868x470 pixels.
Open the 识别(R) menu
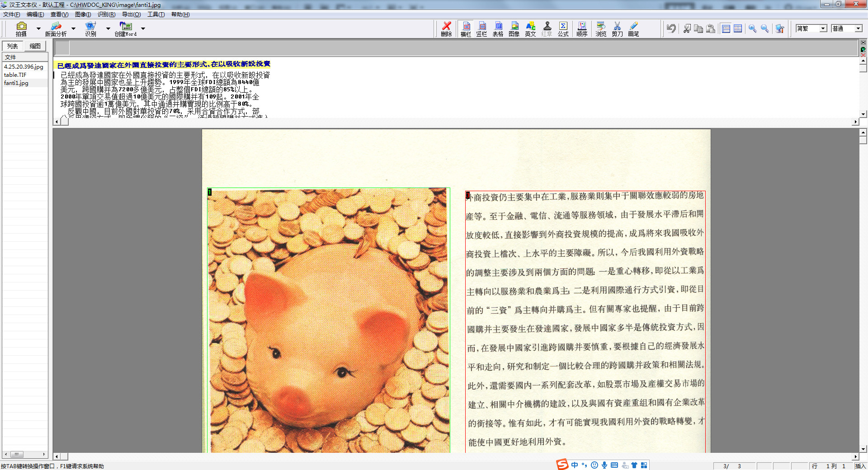(106, 14)
